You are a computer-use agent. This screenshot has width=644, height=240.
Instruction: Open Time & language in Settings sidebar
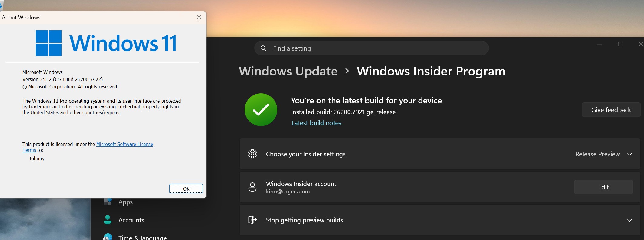click(142, 238)
